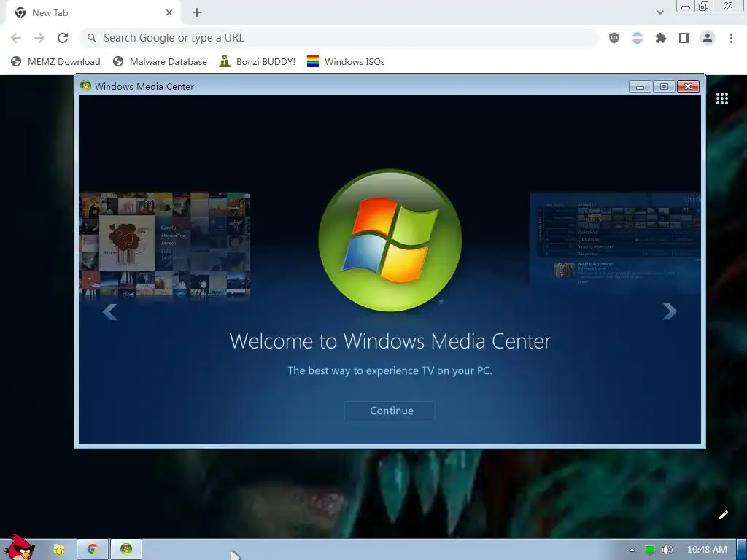
Task: Click the striped flag extension icon
Action: [638, 38]
